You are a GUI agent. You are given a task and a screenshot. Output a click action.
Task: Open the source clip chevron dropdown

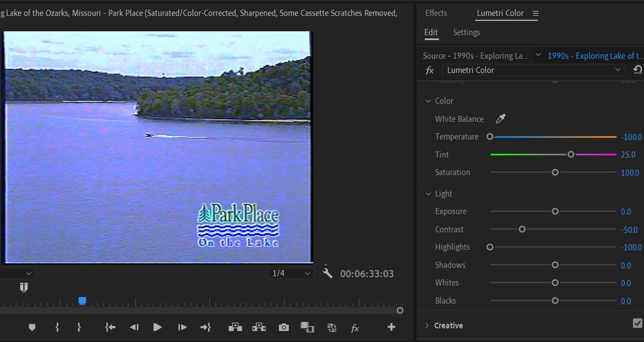click(538, 54)
